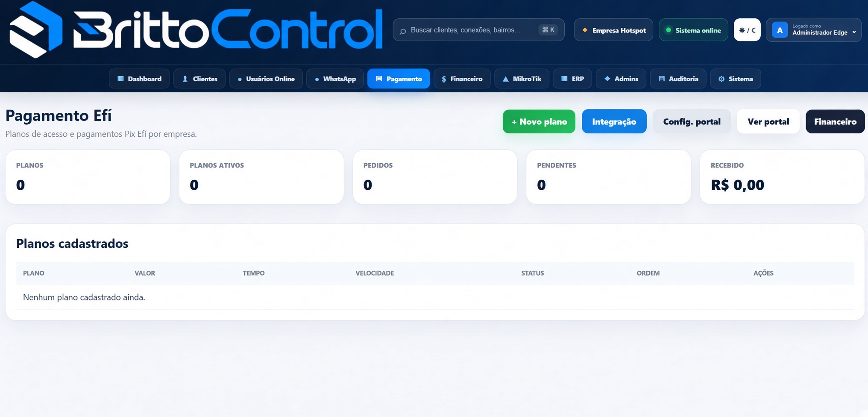Viewport: 868px width, 417px height.
Task: Open the Integração button
Action: coord(614,121)
